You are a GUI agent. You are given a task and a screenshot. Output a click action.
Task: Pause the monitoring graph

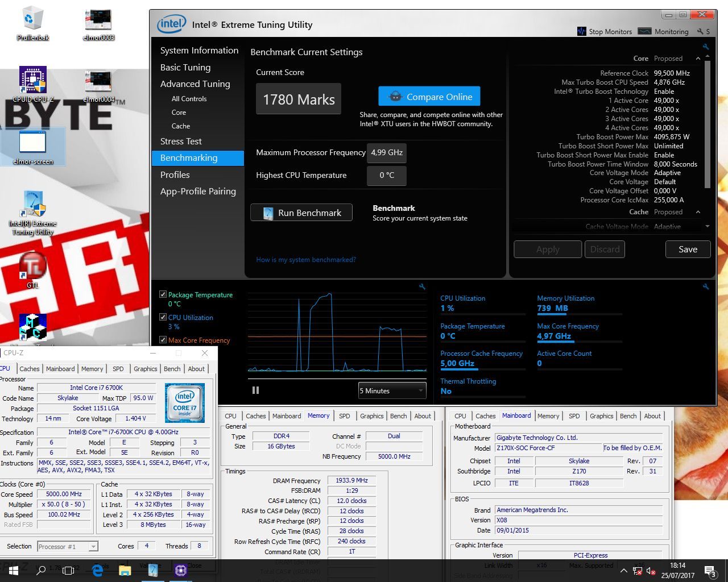[x=255, y=390]
